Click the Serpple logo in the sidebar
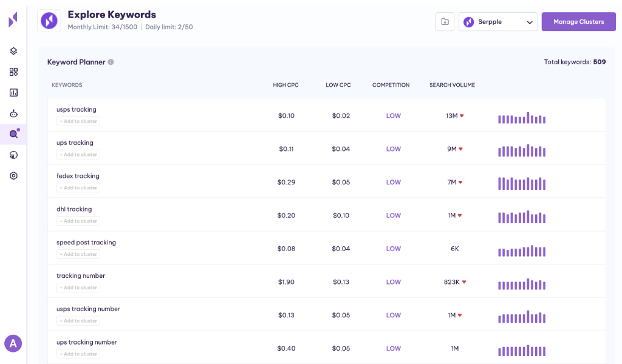Viewport: 622px width, 364px height. (x=13, y=19)
